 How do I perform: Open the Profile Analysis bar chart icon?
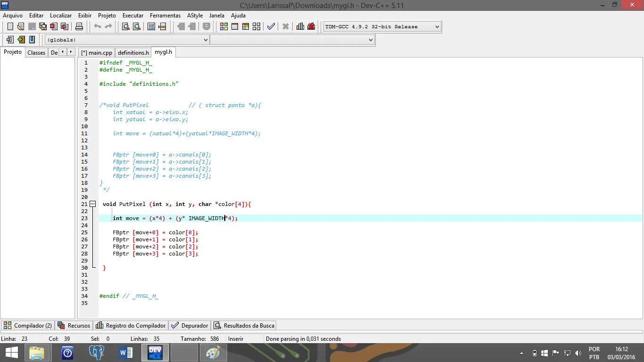point(300,26)
